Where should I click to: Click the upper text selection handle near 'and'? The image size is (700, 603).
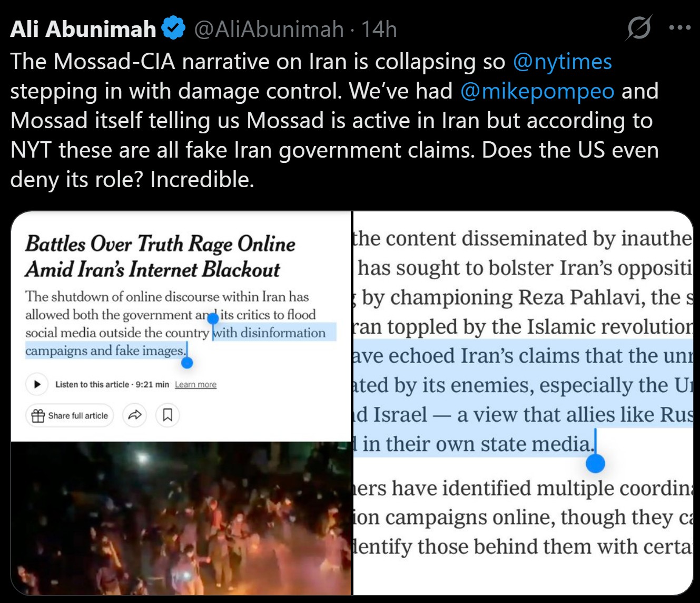click(x=213, y=319)
